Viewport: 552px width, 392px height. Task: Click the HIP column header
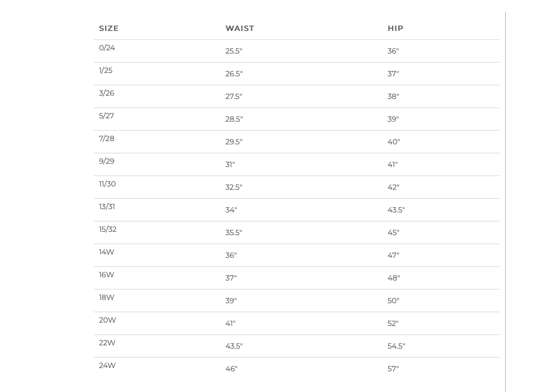[395, 28]
